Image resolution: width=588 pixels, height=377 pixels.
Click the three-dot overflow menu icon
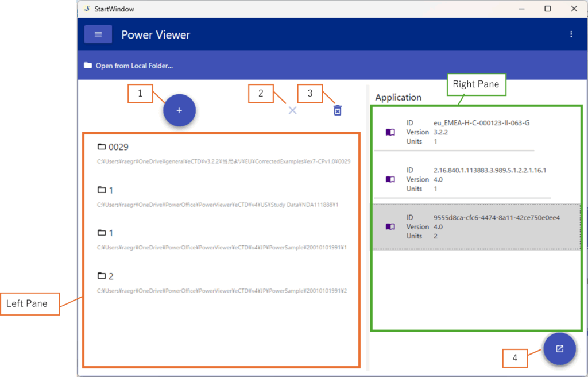point(571,34)
